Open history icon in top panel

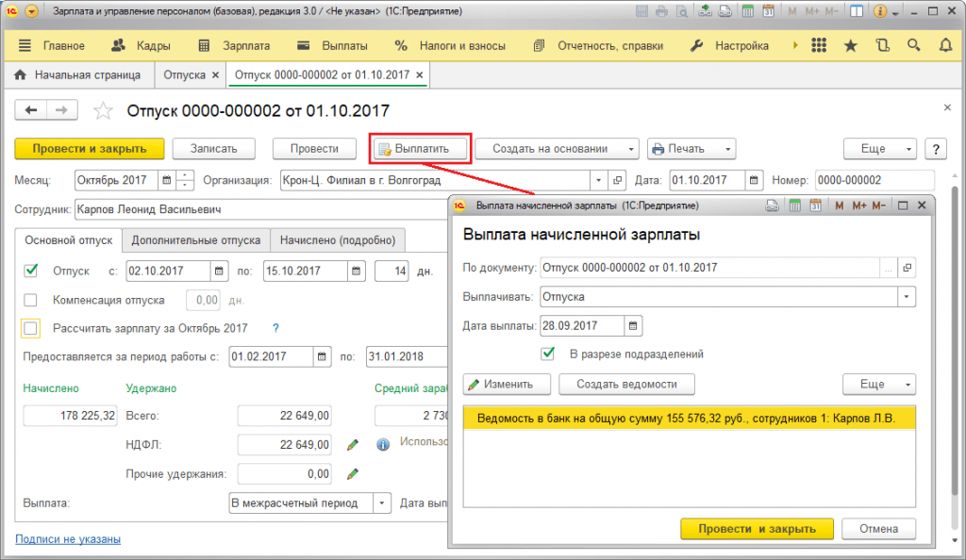pyautogui.click(x=882, y=45)
